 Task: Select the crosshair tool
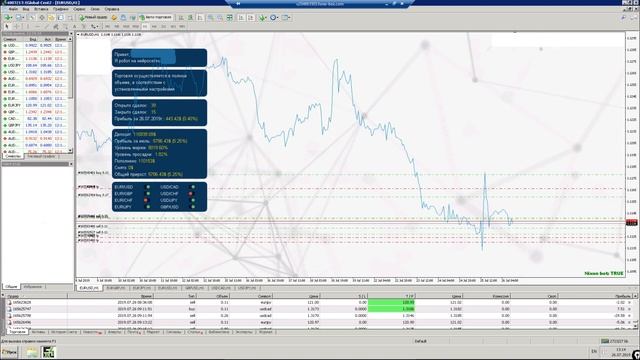tap(16, 26)
